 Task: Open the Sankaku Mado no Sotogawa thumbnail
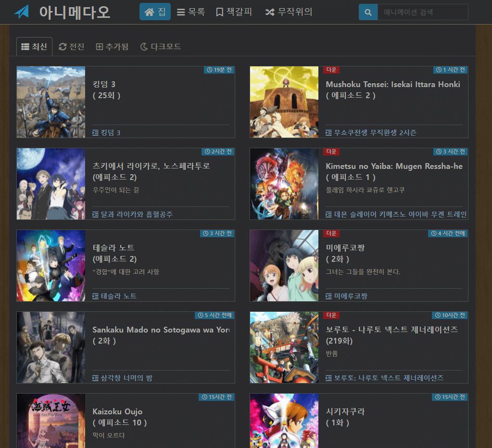pos(51,347)
